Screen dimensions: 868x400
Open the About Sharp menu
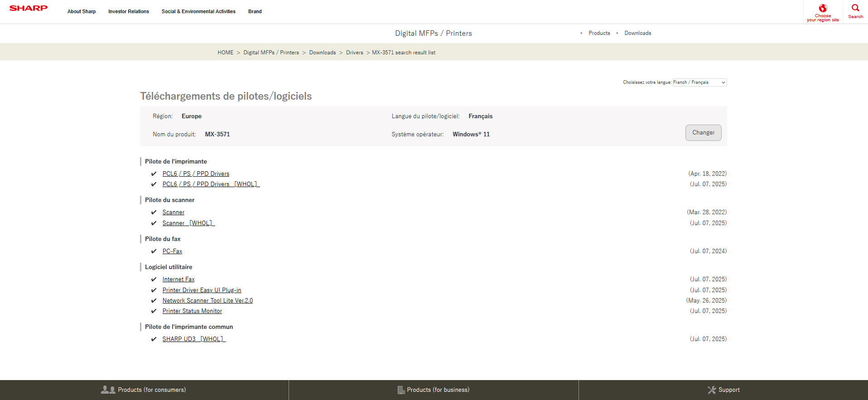pyautogui.click(x=82, y=11)
